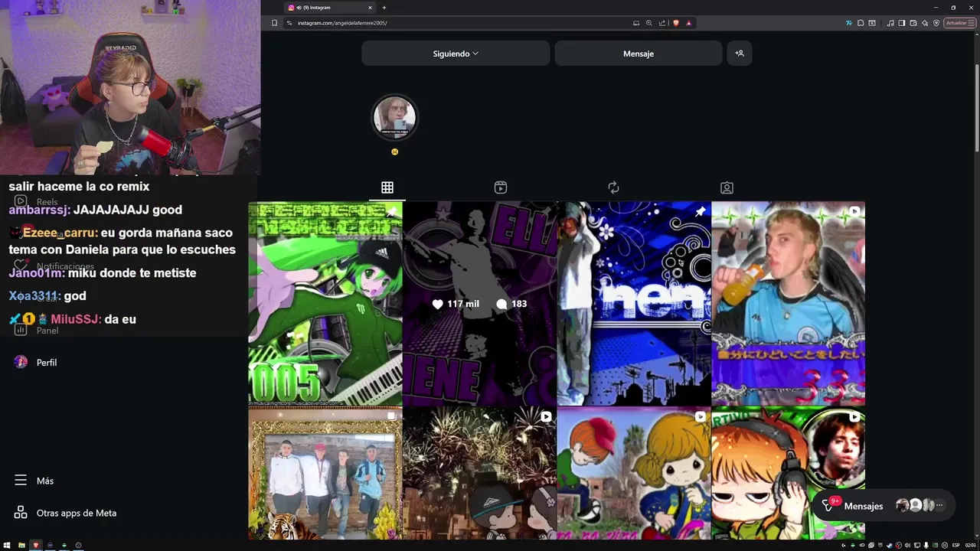Click the Mensaje button
The image size is (980, 551).
pos(639,54)
